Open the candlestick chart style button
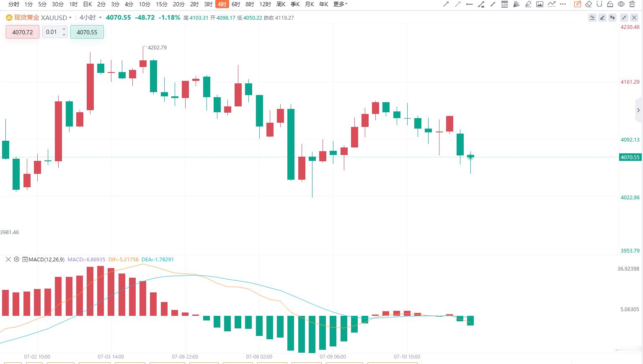 click(613, 18)
